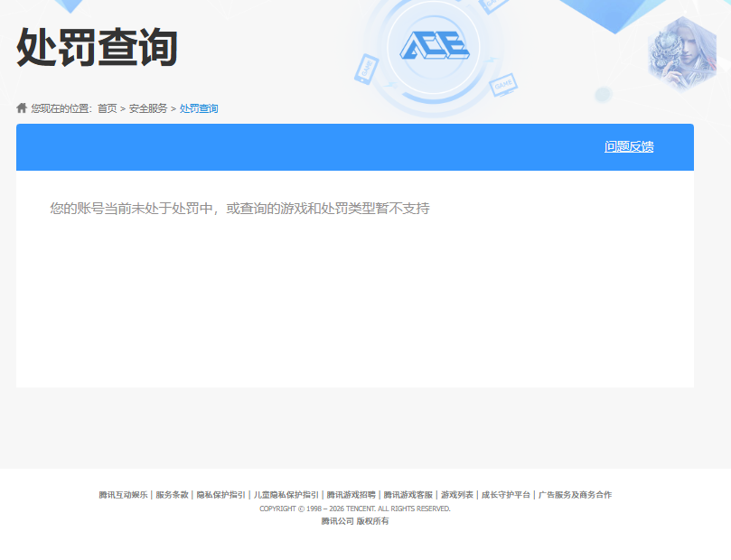Open the 问题反馈 feedback link
The image size is (731, 560).
click(630, 145)
